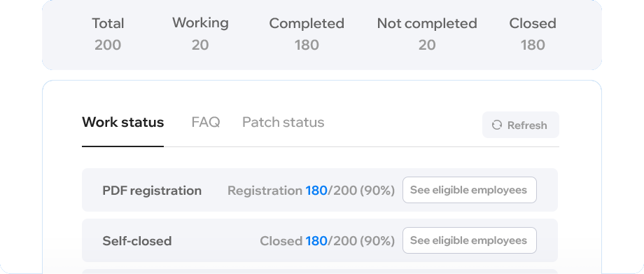The width and height of the screenshot is (644, 274).
Task: Click the Not completed summary heading
Action: [x=427, y=23]
